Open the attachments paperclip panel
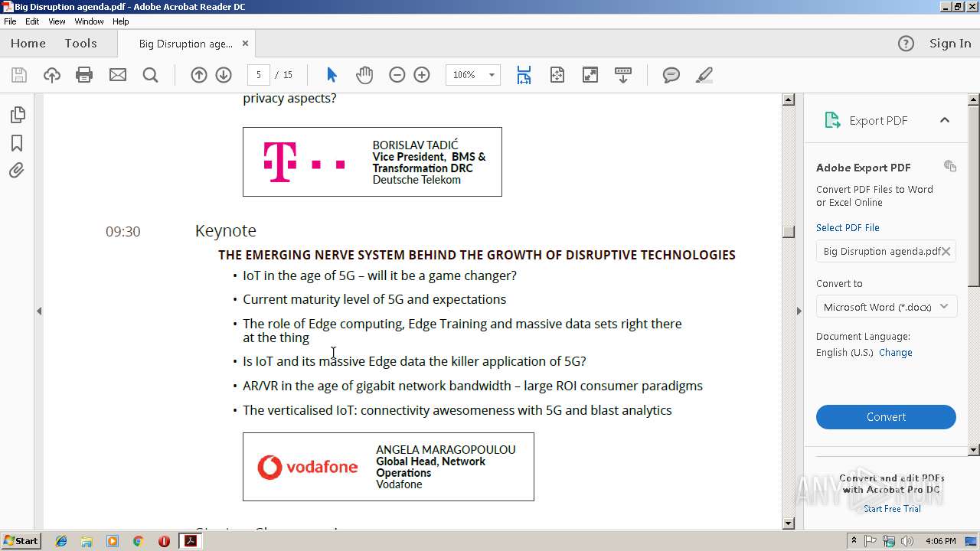Image resolution: width=980 pixels, height=551 pixels. pos(17,170)
